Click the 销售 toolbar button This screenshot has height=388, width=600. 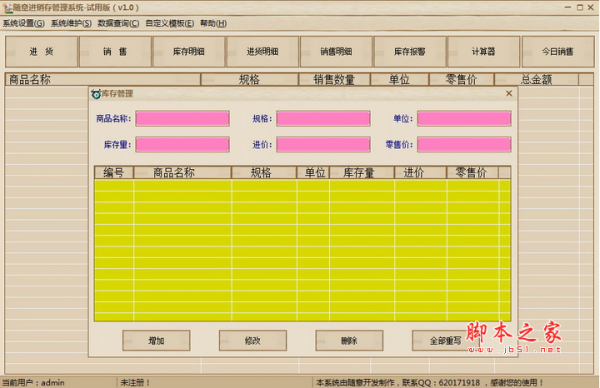click(x=115, y=52)
